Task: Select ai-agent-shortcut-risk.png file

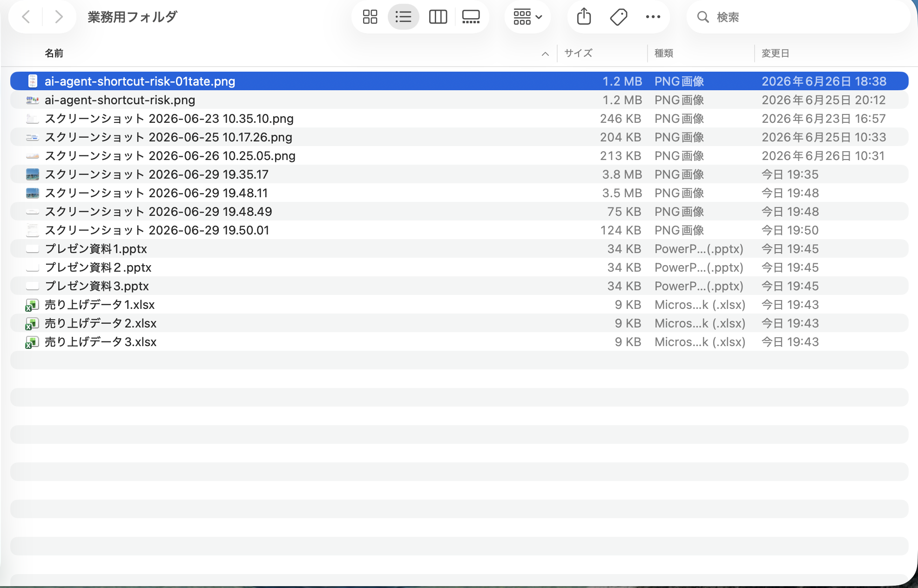Action: click(459, 100)
